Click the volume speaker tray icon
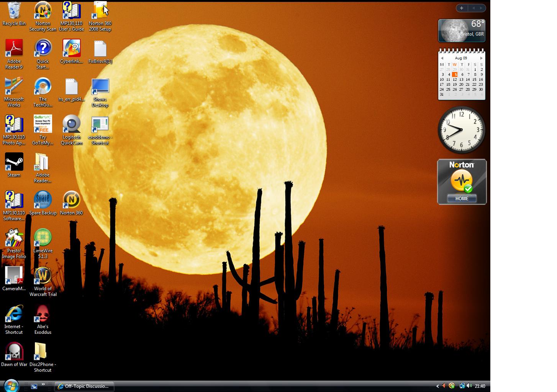The image size is (557, 392). pyautogui.click(x=469, y=386)
